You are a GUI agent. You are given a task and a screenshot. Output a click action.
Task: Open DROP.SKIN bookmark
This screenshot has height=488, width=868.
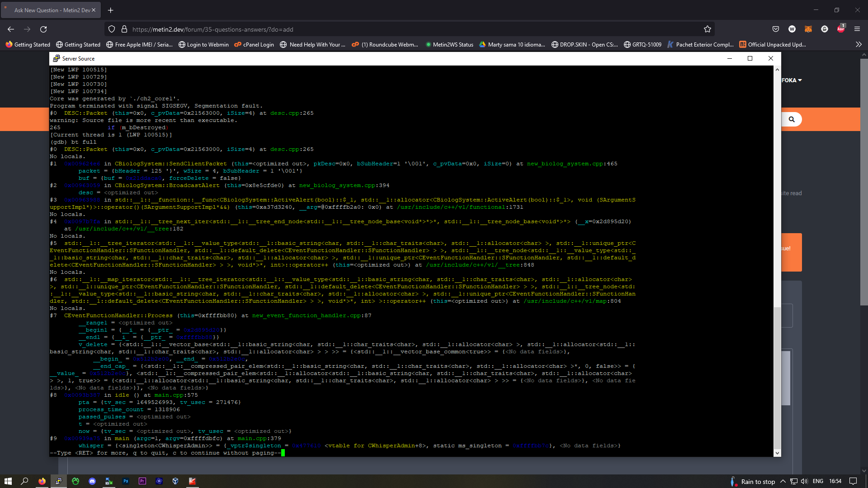(585, 44)
